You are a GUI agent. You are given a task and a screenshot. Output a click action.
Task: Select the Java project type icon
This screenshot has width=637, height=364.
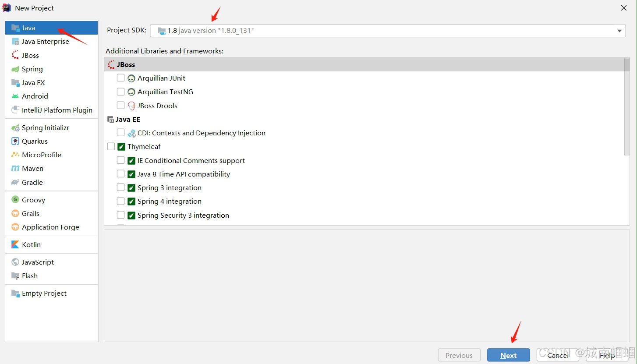point(15,28)
